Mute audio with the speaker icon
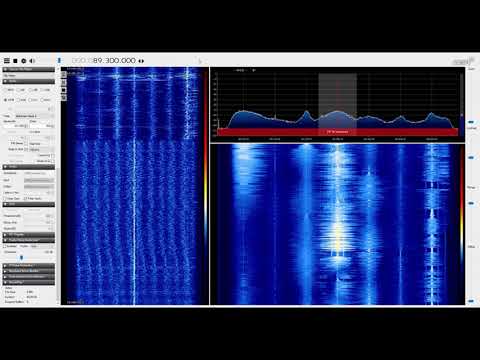Image resolution: width=480 pixels, height=360 pixels. (32, 61)
